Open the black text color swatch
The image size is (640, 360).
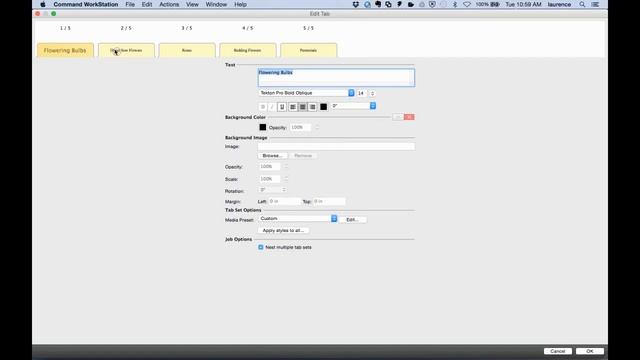323,107
